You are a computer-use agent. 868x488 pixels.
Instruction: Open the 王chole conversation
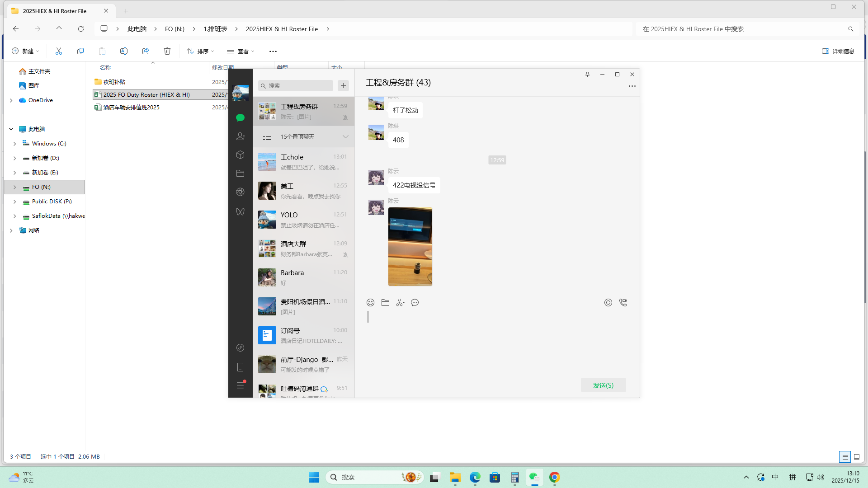(x=303, y=162)
